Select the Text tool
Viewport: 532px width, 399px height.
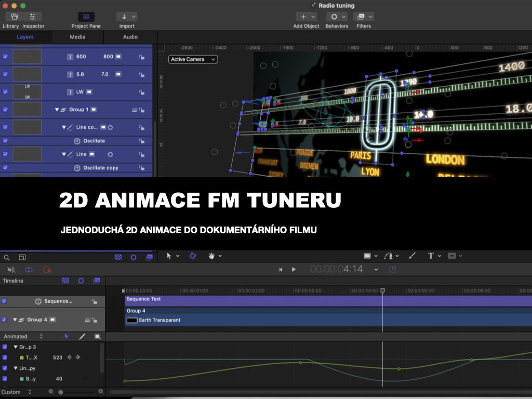click(x=431, y=256)
